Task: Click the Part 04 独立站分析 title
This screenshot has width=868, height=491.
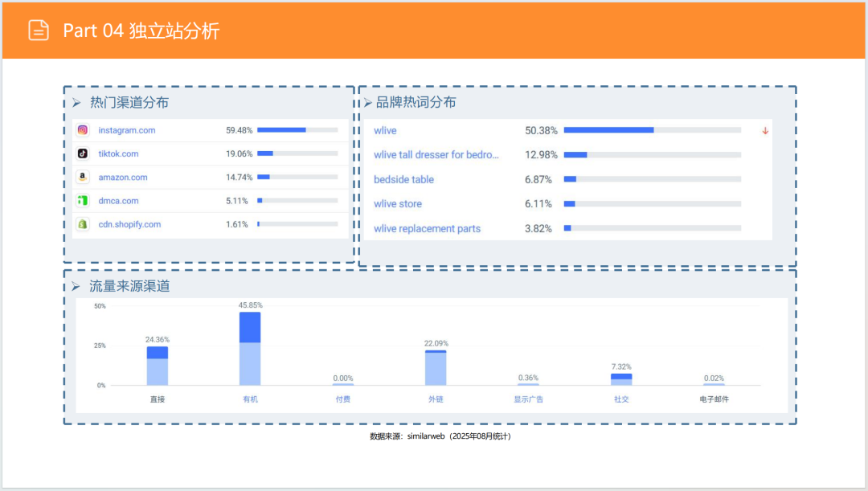Action: pyautogui.click(x=141, y=31)
